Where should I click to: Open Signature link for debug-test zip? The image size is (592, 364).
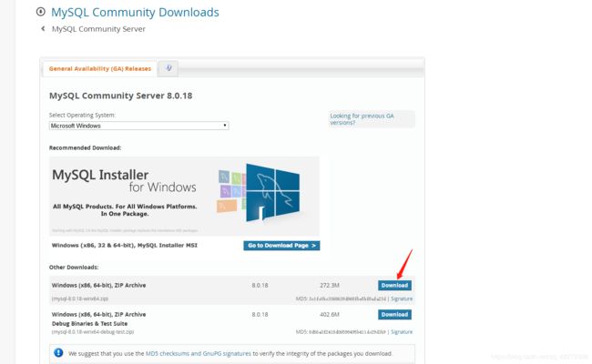(402, 332)
